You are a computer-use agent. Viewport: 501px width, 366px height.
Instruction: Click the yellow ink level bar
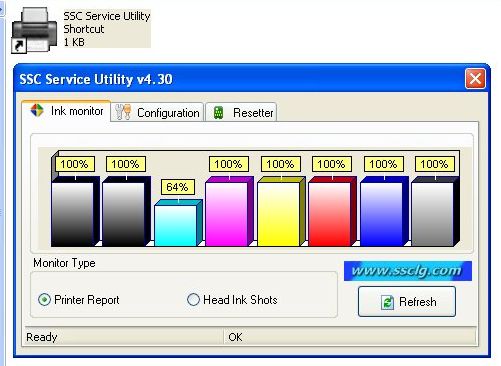(x=281, y=211)
